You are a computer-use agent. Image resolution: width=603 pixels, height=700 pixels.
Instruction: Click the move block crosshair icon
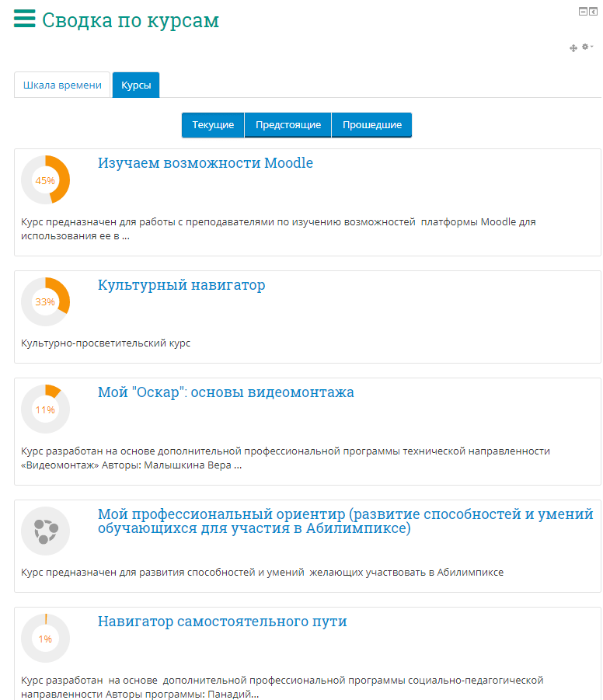coord(573,48)
